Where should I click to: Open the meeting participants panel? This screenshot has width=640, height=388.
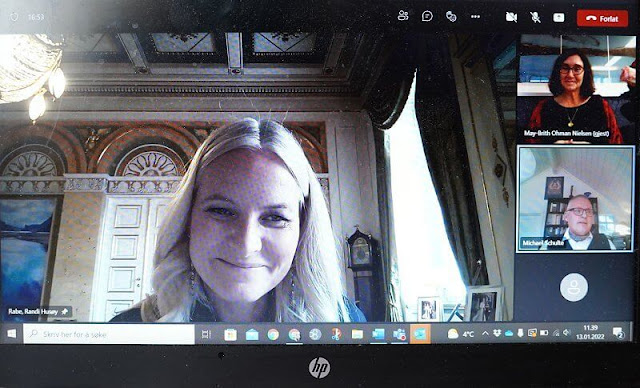403,16
